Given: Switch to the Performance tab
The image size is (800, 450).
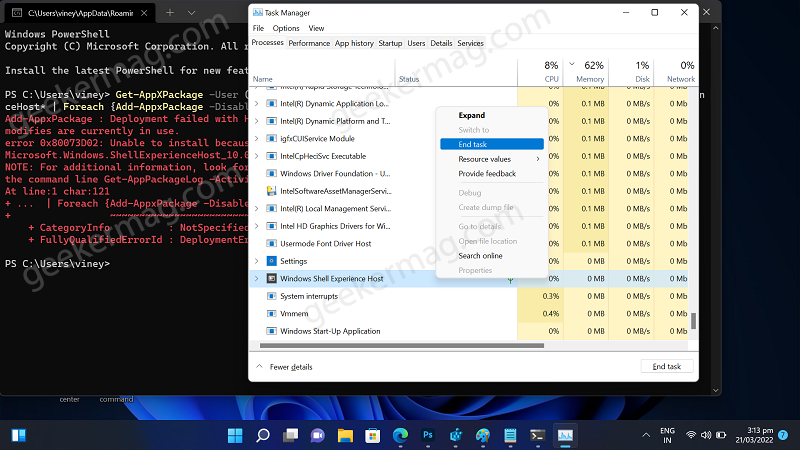Looking at the screenshot, I should pyautogui.click(x=309, y=43).
